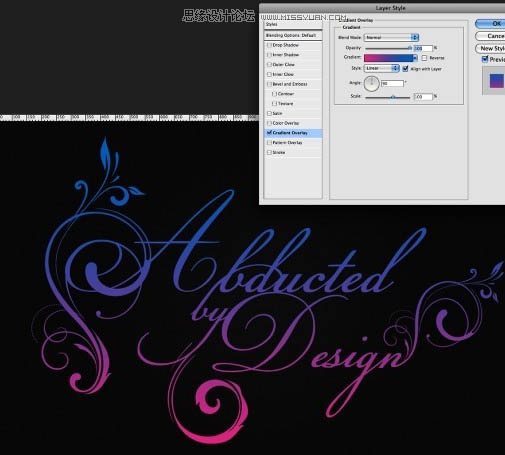Open the Blend Mode dropdown
The image size is (505, 455).
[x=391, y=37]
